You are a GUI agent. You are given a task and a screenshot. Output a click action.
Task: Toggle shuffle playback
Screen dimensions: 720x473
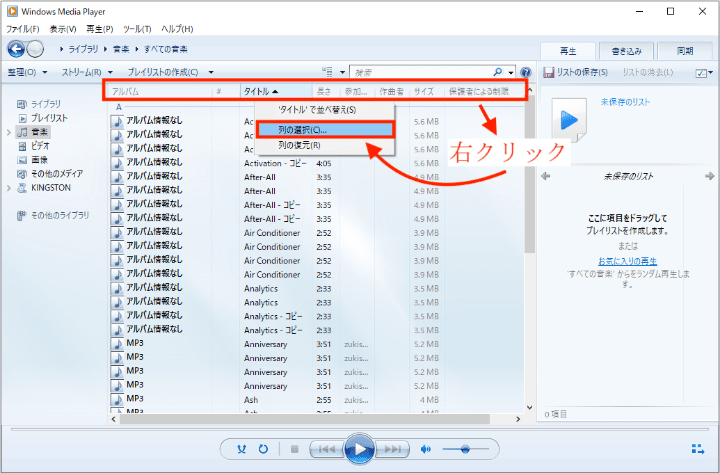click(242, 449)
